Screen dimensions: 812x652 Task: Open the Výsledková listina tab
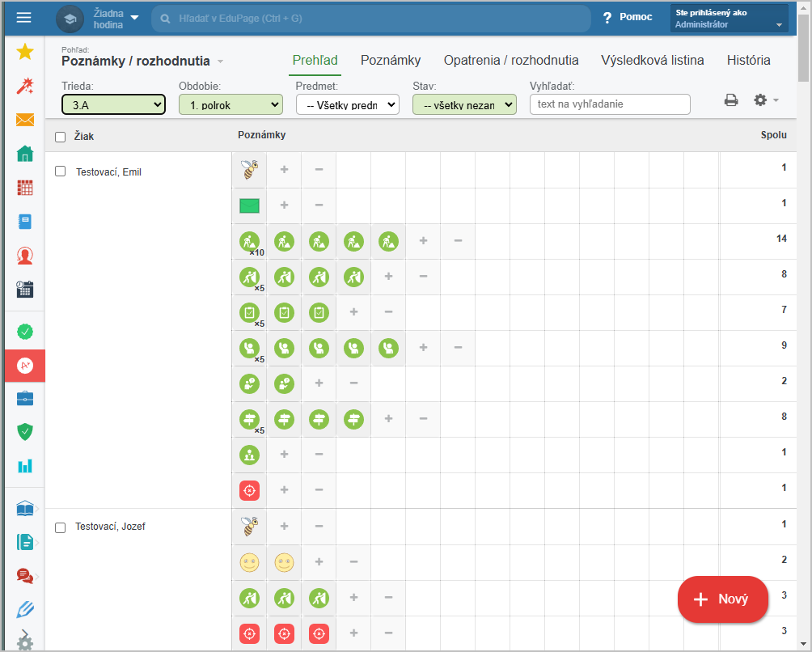coord(653,60)
